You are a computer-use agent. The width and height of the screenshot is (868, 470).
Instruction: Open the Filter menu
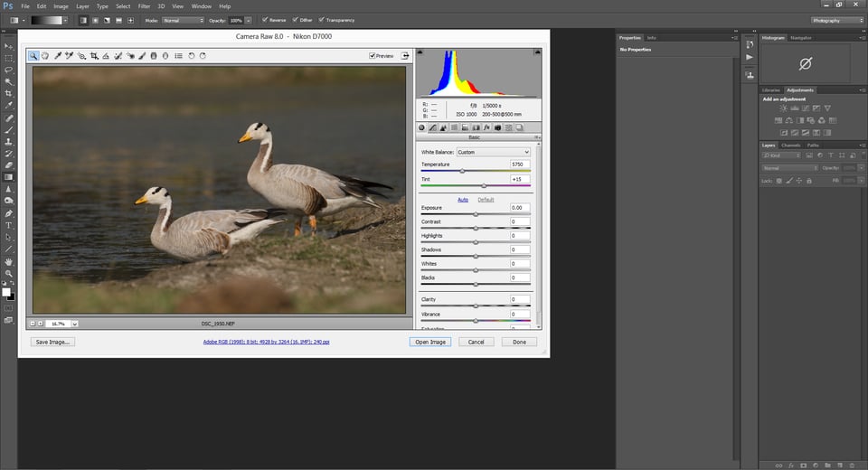[x=144, y=6]
